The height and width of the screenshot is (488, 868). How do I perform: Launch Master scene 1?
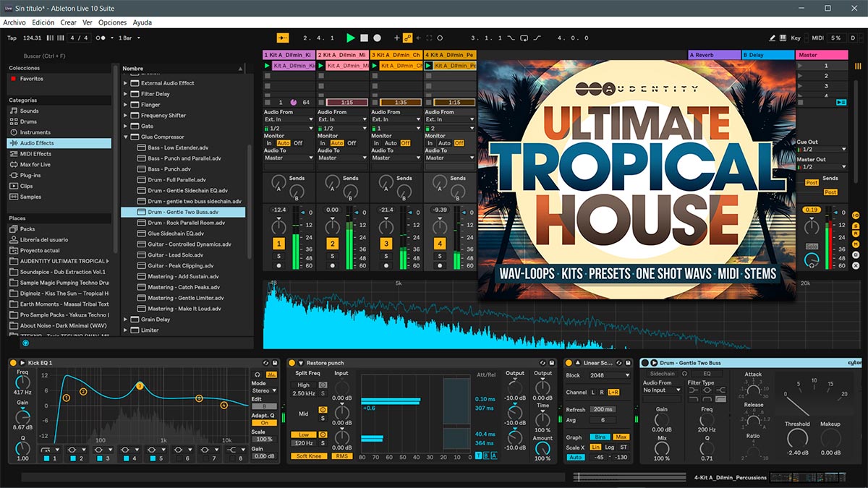[801, 66]
